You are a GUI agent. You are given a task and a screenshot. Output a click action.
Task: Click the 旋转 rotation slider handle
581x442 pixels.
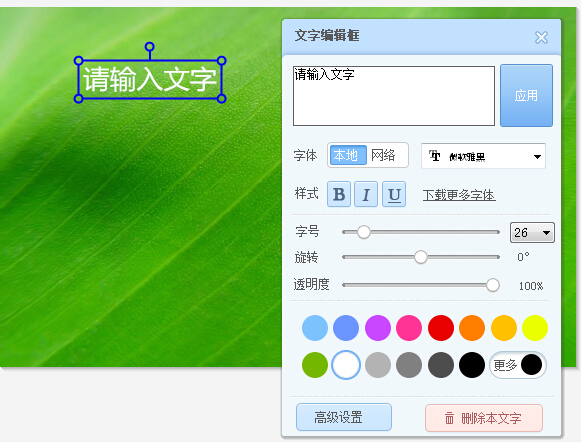tap(421, 257)
